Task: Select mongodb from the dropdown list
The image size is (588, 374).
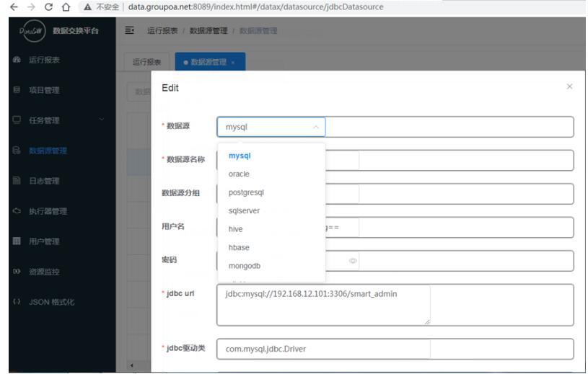Action: tap(271, 266)
